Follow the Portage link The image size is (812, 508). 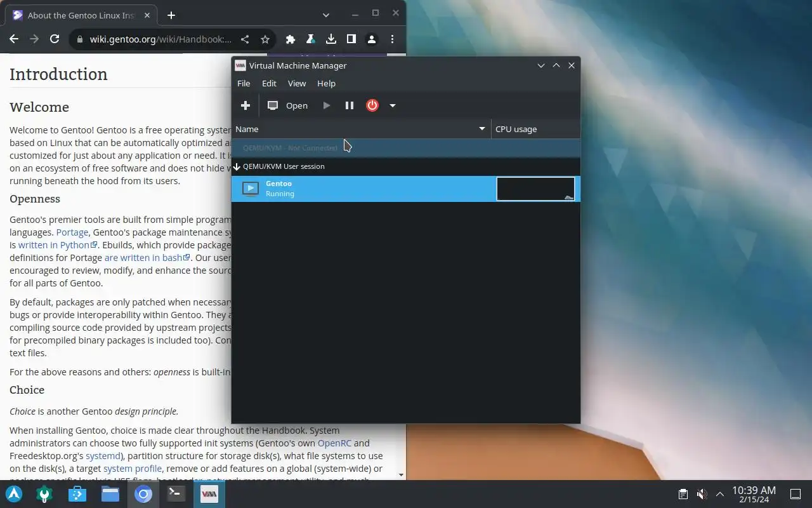[x=72, y=232]
